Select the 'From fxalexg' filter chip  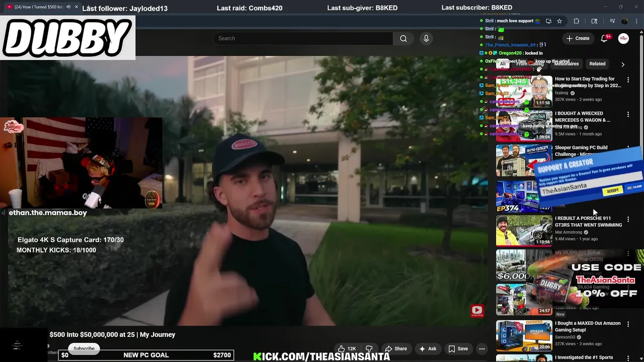click(x=529, y=64)
